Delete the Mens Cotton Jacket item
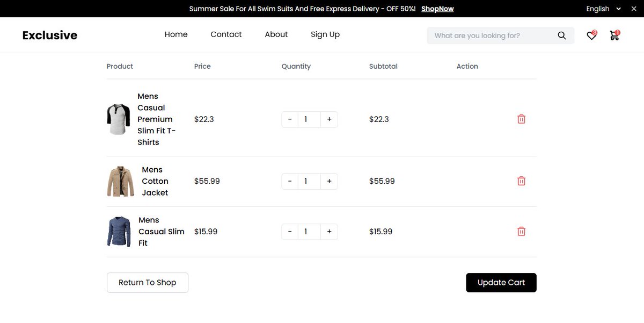Image resolution: width=644 pixels, height=323 pixels. pyautogui.click(x=521, y=181)
